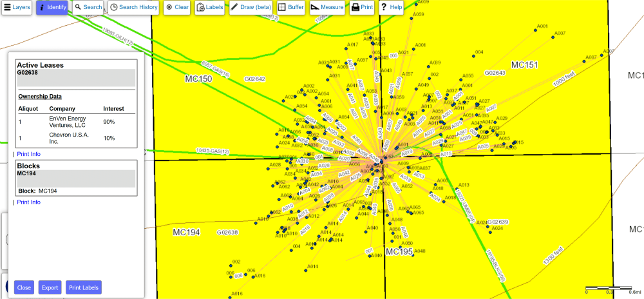
Task: Print the current map
Action: (362, 7)
